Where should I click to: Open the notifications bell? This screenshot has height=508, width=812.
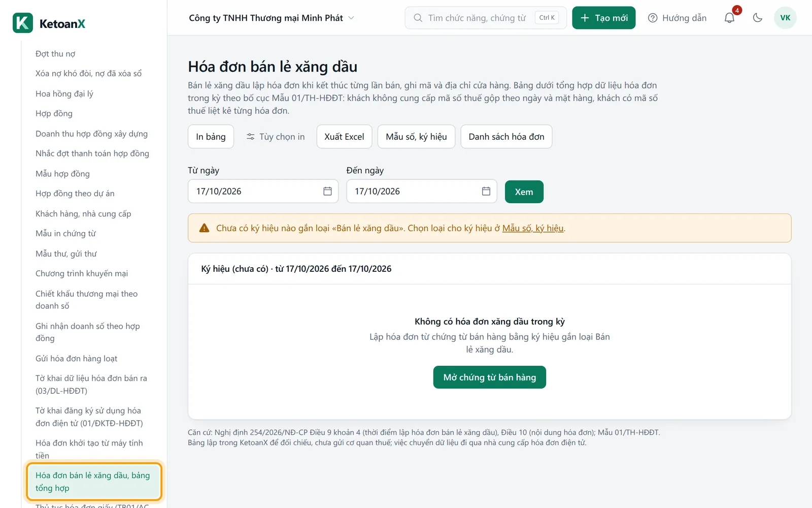pyautogui.click(x=729, y=18)
